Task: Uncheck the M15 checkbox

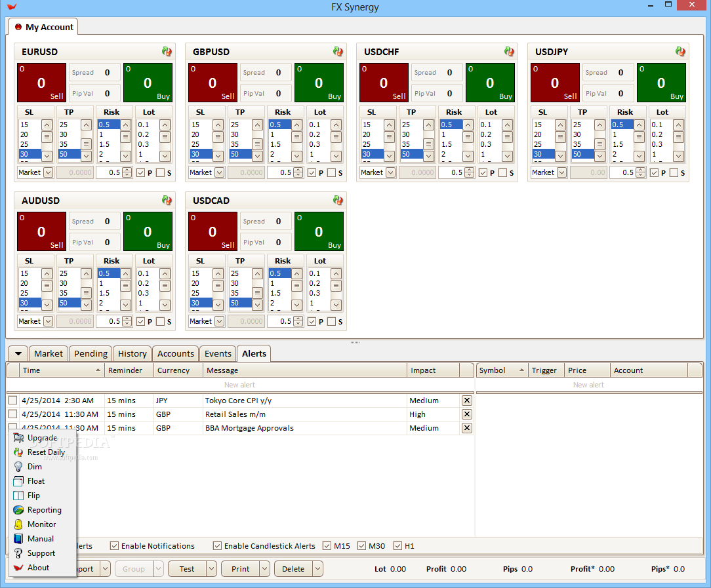Action: click(x=327, y=546)
